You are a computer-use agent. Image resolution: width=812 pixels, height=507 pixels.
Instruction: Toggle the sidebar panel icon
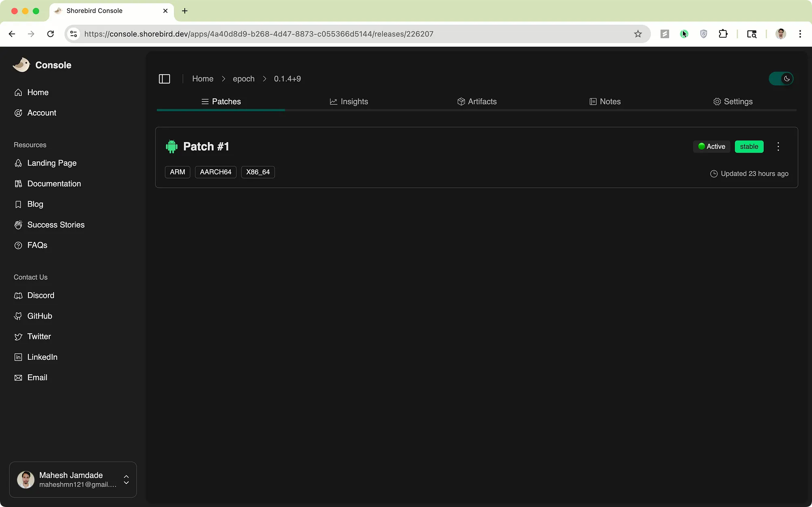coord(164,79)
